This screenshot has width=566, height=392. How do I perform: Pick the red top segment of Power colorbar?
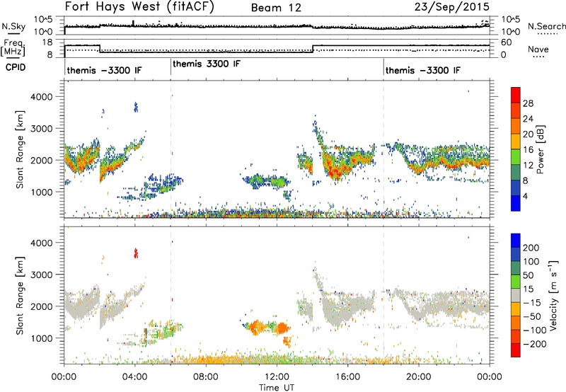coord(516,95)
